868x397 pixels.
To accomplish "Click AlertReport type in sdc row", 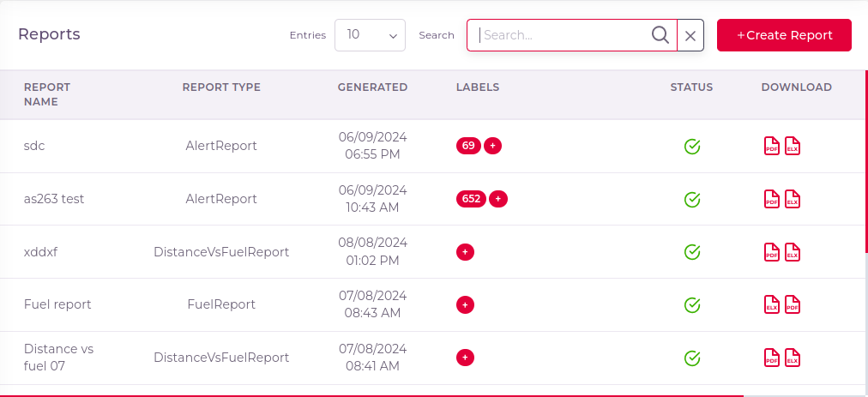I will [221, 146].
